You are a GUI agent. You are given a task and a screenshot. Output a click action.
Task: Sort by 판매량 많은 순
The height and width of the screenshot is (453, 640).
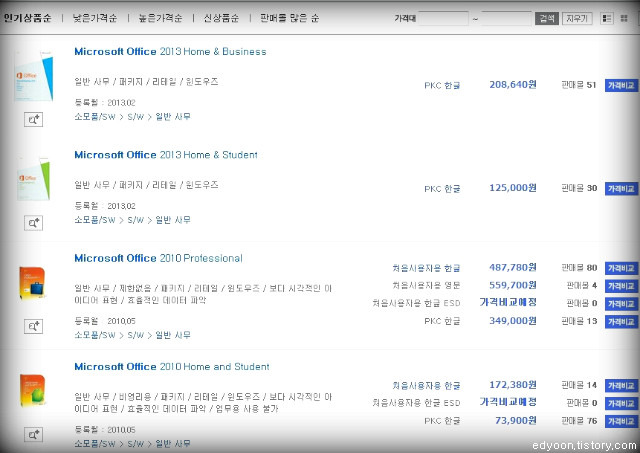point(289,18)
